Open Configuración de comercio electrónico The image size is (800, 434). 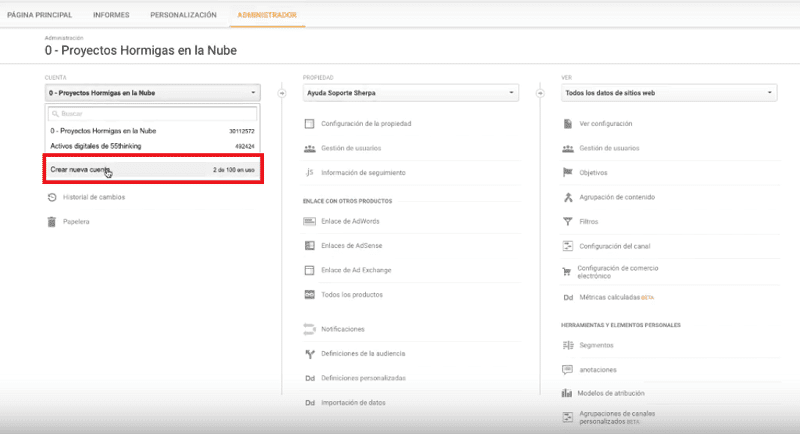point(617,272)
